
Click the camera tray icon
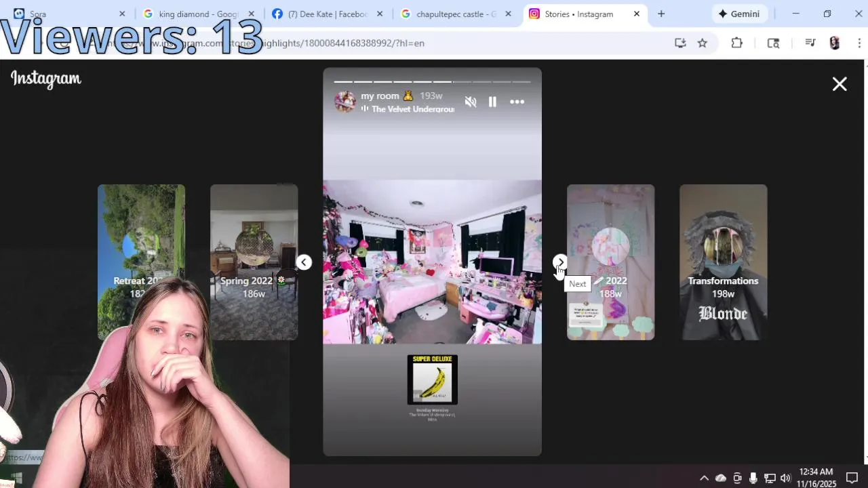point(737,479)
